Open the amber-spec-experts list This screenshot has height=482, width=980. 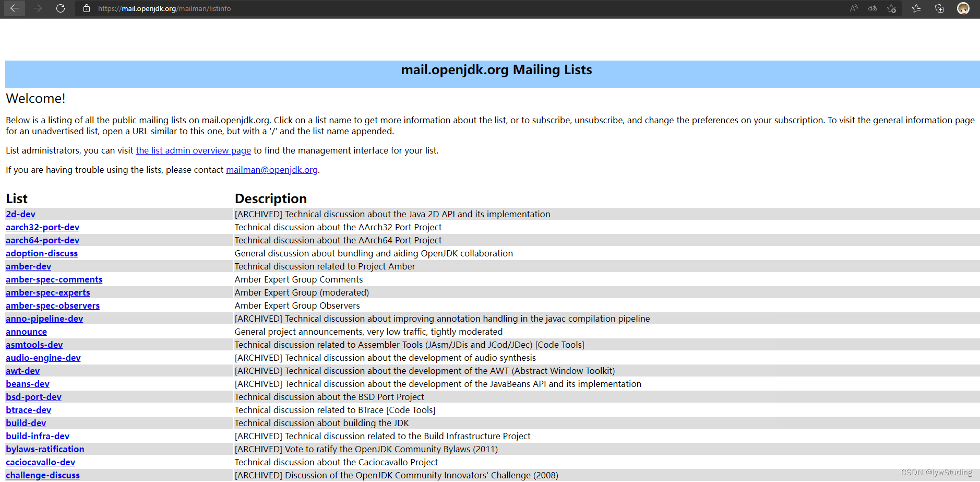(47, 292)
